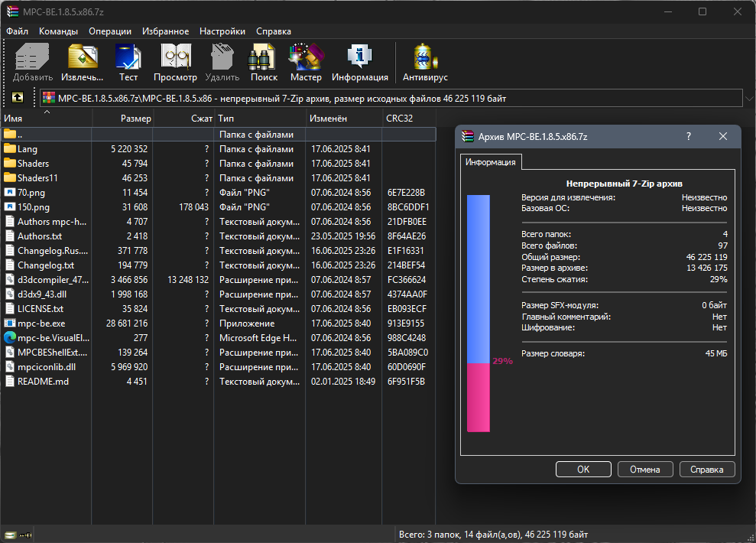Select the Shaders folder icon
The height and width of the screenshot is (543, 756).
point(10,164)
